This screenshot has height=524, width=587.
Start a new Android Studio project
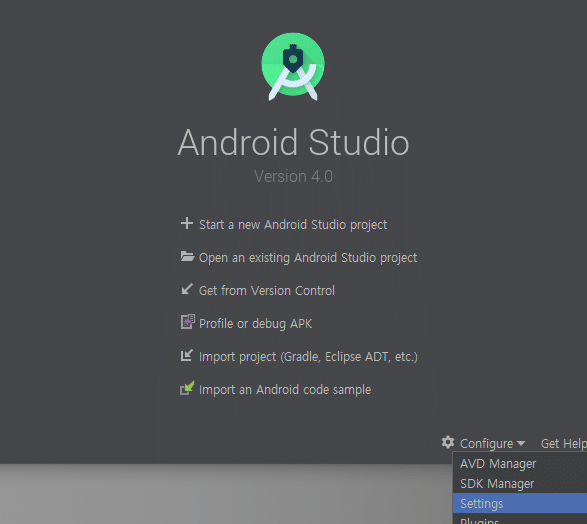pos(293,225)
